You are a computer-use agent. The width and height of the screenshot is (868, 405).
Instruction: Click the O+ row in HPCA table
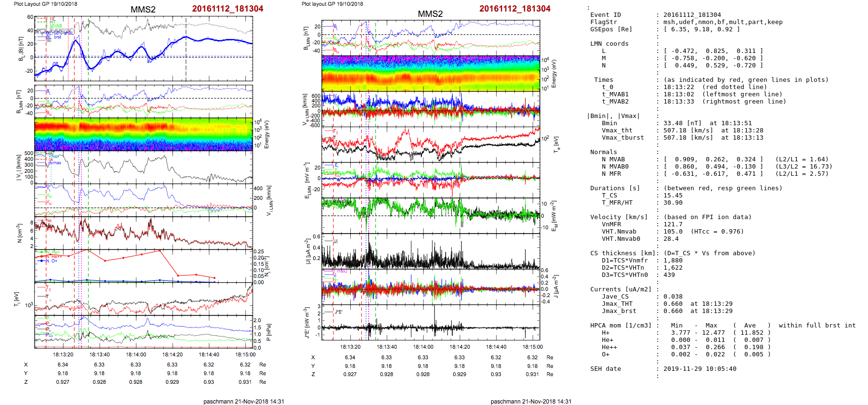605,354
